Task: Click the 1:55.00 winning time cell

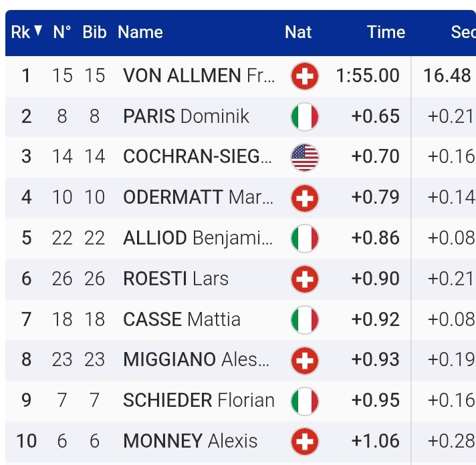Action: coord(368,75)
